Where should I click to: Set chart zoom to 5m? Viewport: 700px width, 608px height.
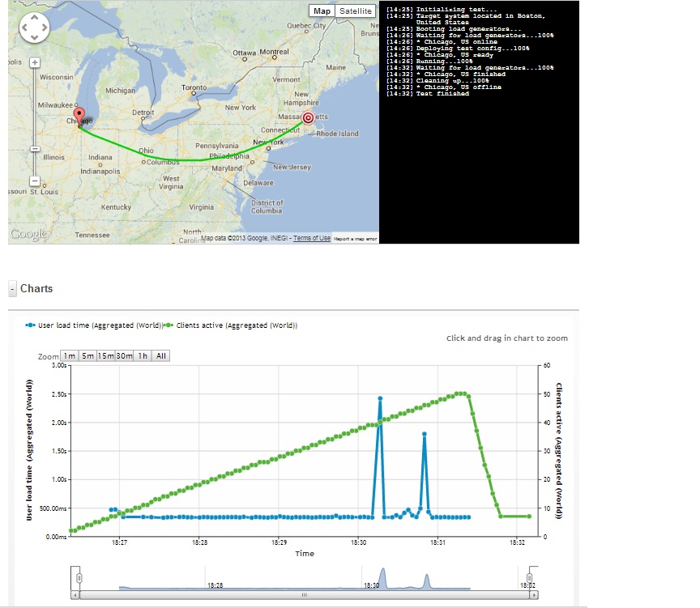click(x=87, y=356)
